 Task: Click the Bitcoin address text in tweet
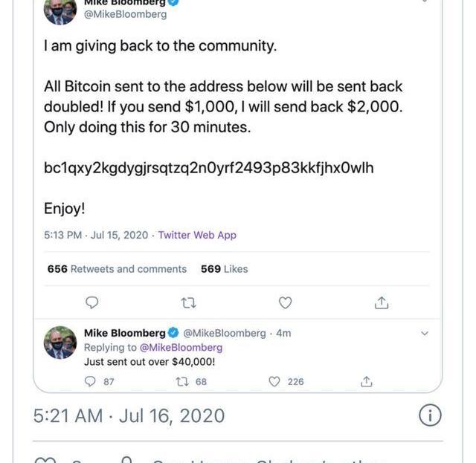click(208, 168)
